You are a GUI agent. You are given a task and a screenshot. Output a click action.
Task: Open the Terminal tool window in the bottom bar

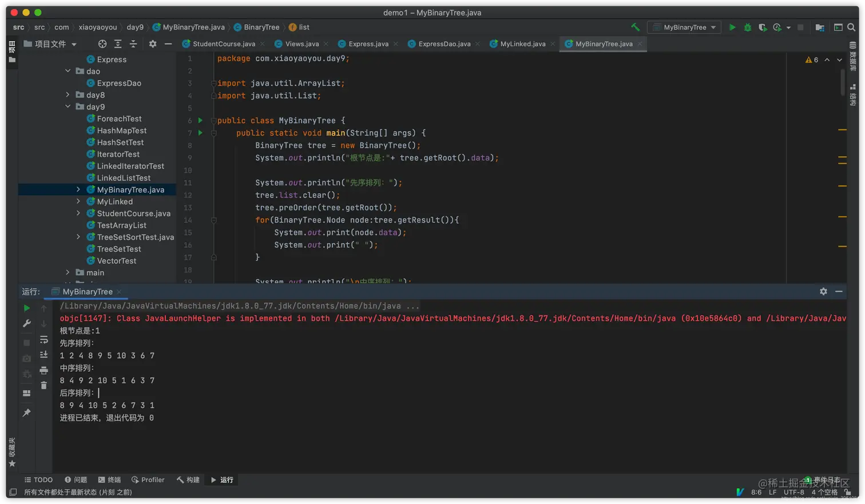click(x=109, y=479)
